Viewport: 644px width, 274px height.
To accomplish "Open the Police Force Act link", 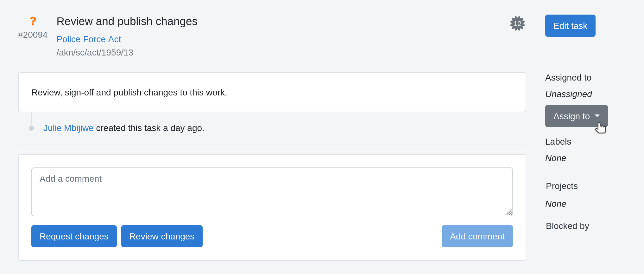I will [89, 39].
